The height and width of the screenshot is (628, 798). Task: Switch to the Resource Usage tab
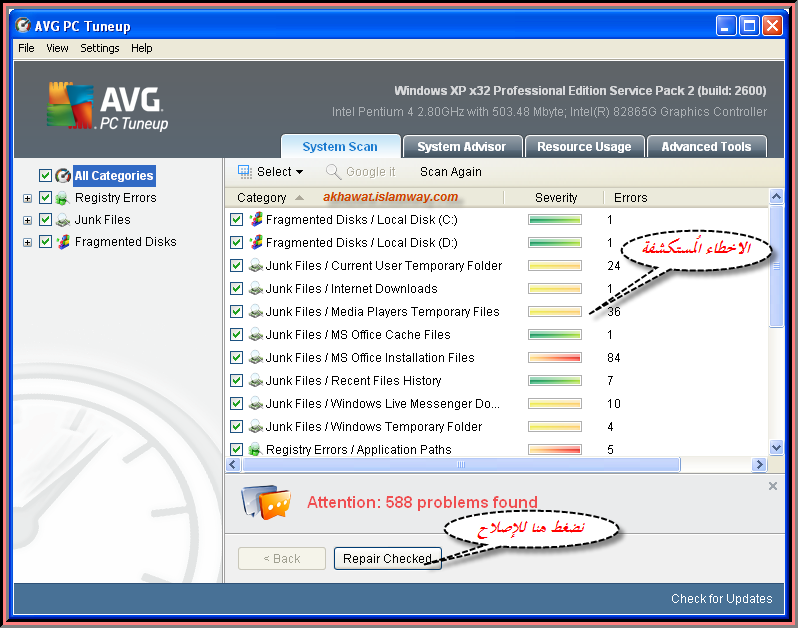point(584,147)
